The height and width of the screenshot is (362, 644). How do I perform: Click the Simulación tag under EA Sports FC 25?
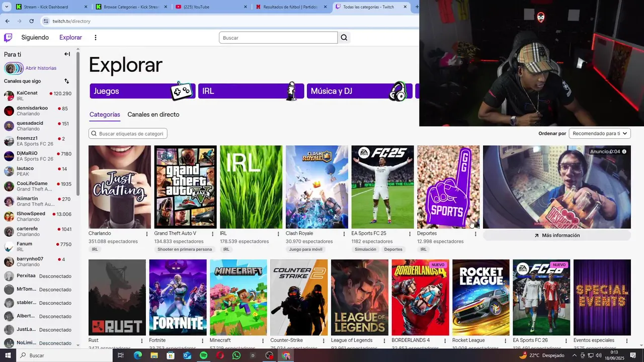click(365, 249)
